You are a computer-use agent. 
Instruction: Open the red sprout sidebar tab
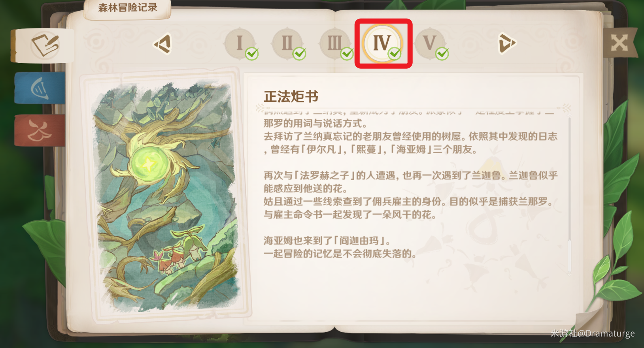point(40,130)
